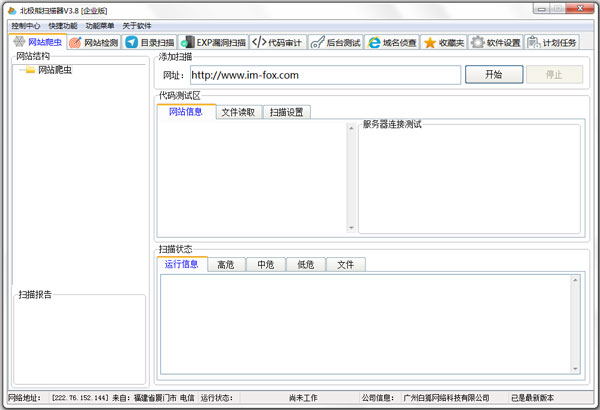
Task: Open the 软件设置 gear icon
Action: tap(478, 43)
